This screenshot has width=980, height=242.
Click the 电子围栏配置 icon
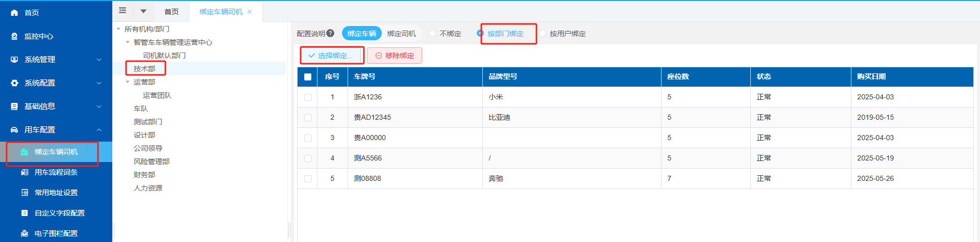pos(24,233)
